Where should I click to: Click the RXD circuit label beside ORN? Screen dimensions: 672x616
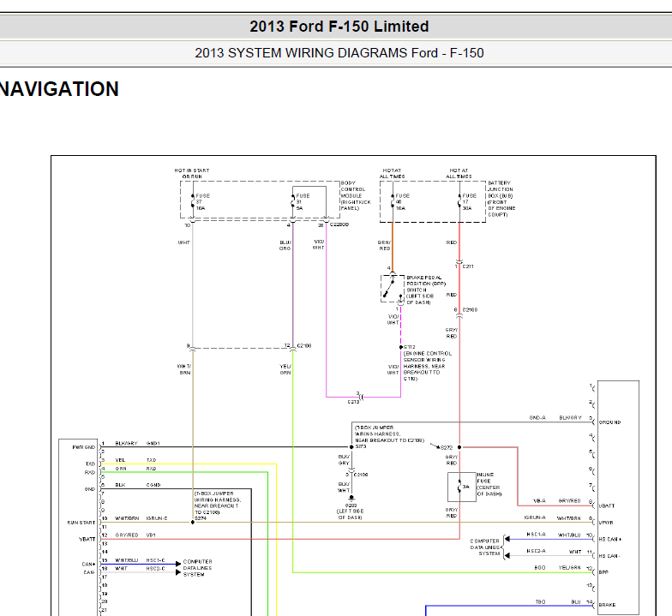click(151, 469)
